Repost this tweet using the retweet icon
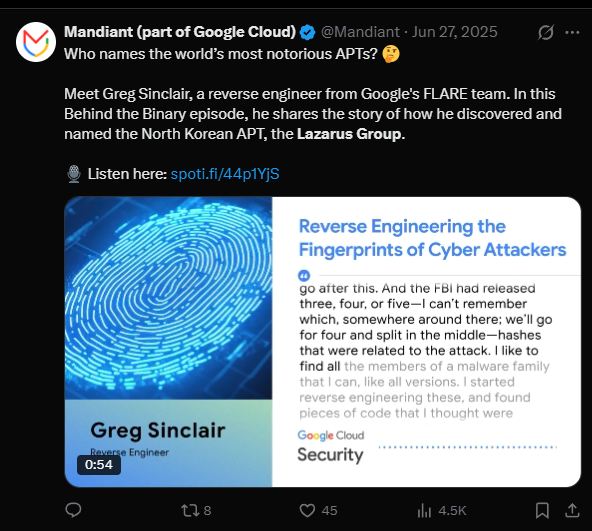Viewport: 592px width, 531px height. (x=188, y=511)
